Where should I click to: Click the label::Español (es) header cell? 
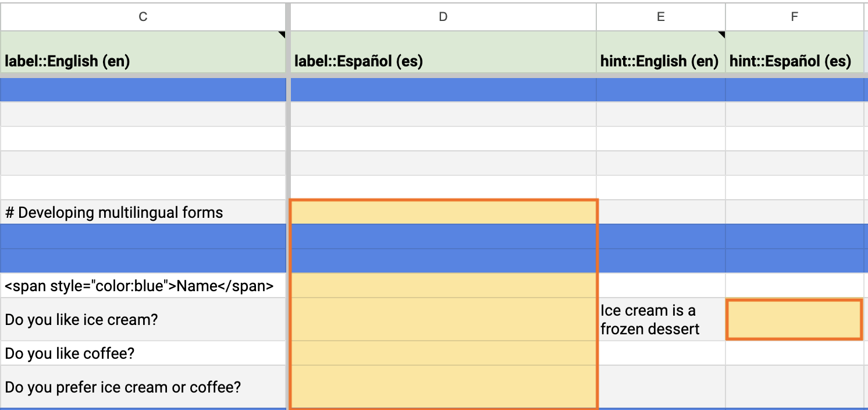click(x=443, y=52)
